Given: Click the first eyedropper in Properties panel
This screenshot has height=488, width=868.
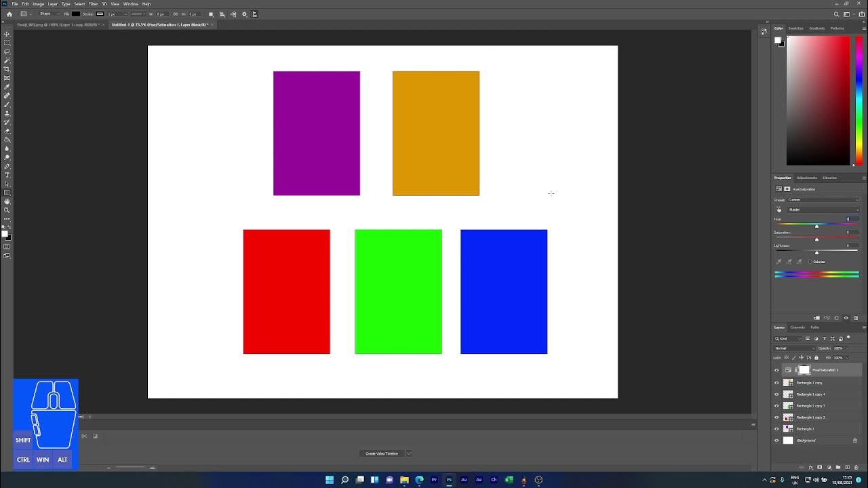Looking at the screenshot, I should (x=778, y=262).
